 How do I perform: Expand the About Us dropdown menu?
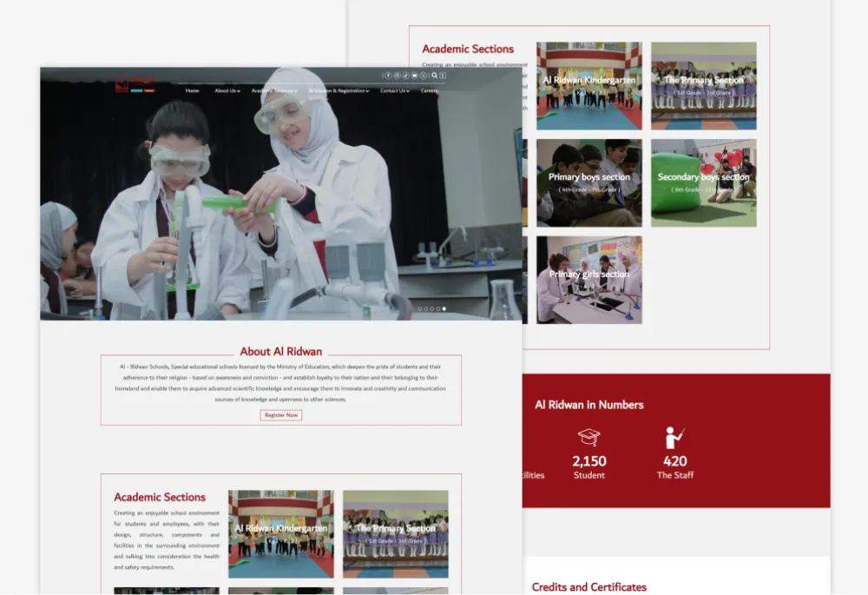227,90
